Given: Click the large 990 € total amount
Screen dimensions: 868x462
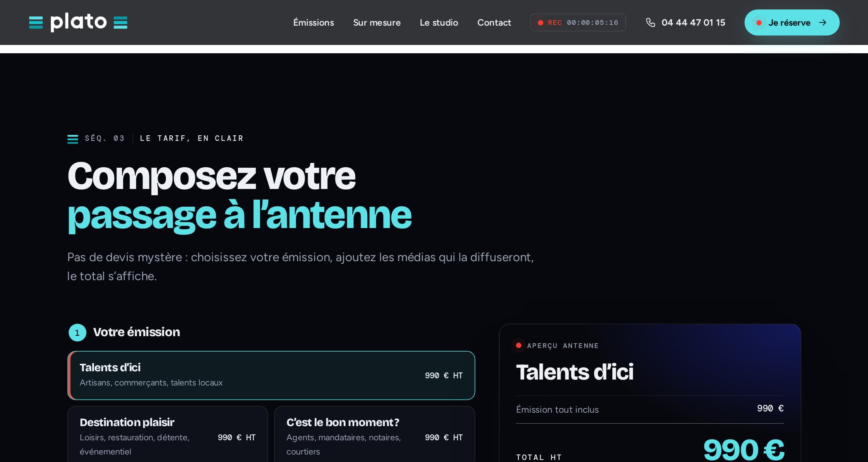Looking at the screenshot, I should pos(744,449).
